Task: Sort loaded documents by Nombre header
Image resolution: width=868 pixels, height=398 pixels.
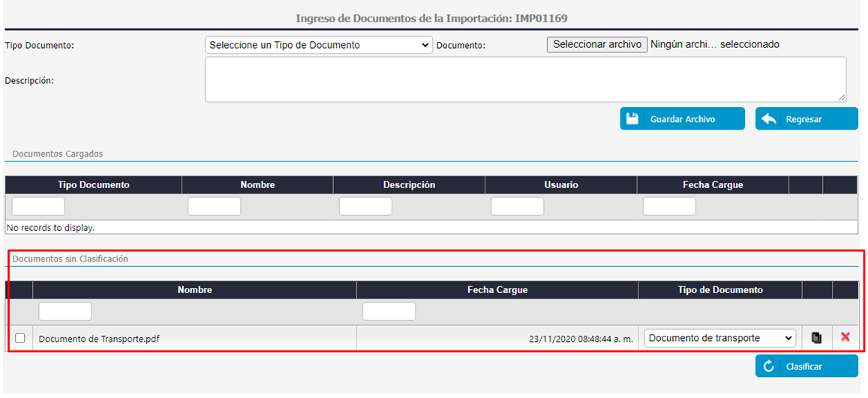Action: (257, 185)
